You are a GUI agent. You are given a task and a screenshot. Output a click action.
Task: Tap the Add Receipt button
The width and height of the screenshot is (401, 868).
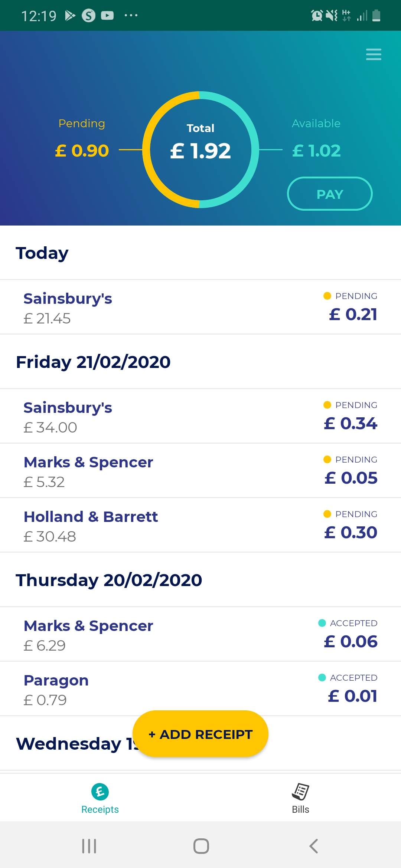click(x=200, y=734)
